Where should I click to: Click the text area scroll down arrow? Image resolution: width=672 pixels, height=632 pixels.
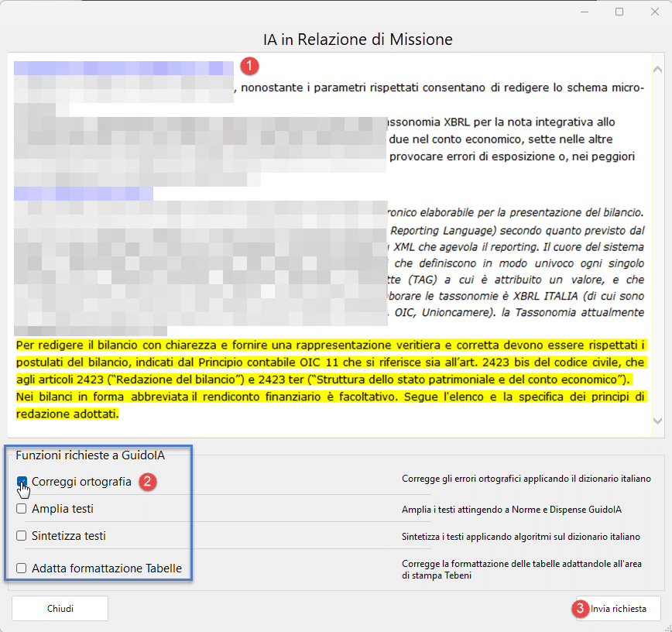point(657,421)
